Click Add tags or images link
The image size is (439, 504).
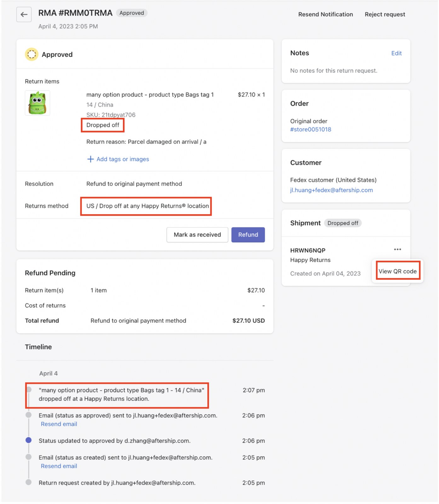(x=123, y=159)
